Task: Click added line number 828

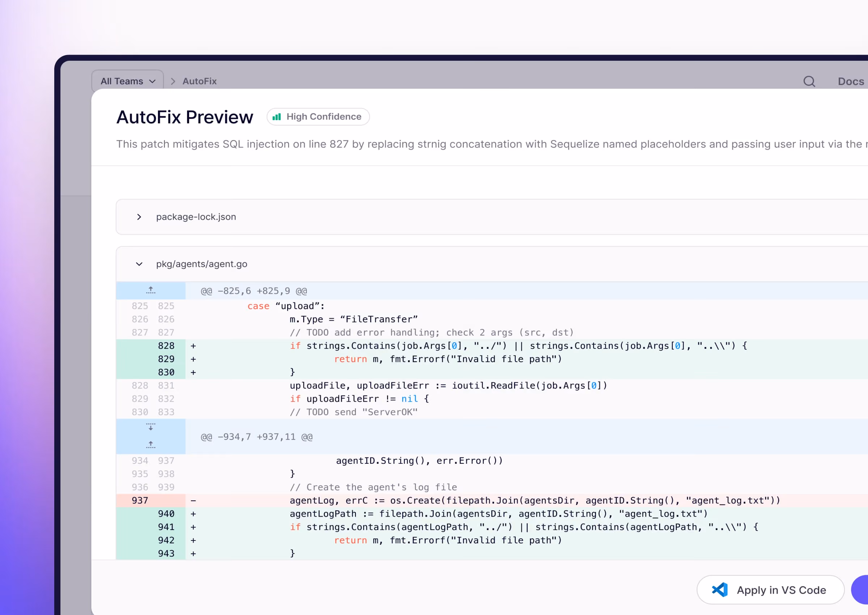Action: point(166,346)
